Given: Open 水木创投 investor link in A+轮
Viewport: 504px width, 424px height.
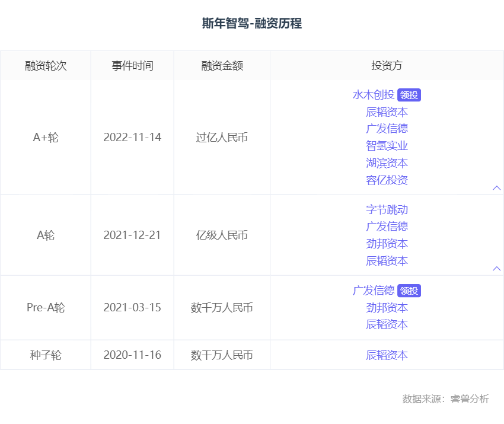Looking at the screenshot, I should [374, 95].
